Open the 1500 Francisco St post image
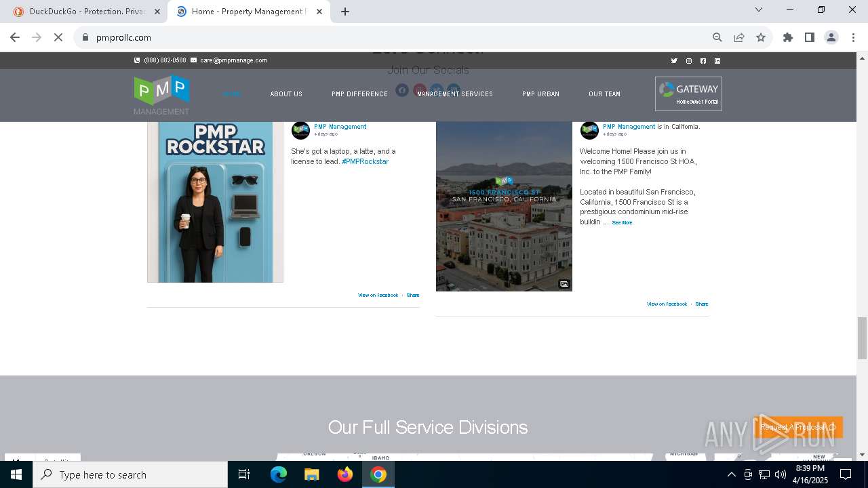The image size is (868, 488). 504,206
